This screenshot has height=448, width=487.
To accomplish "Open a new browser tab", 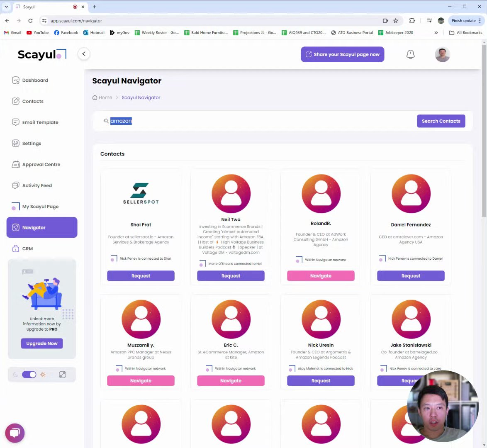I will (95, 7).
